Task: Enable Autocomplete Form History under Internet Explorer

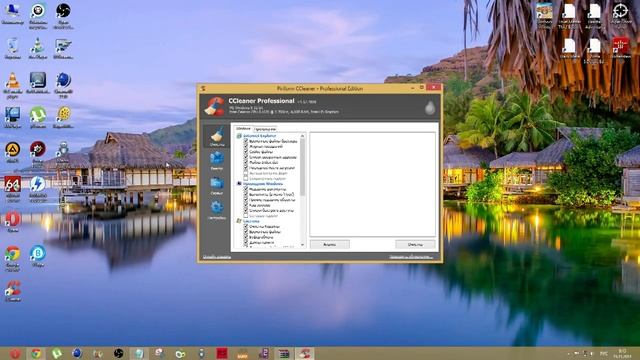Action: coord(246,173)
